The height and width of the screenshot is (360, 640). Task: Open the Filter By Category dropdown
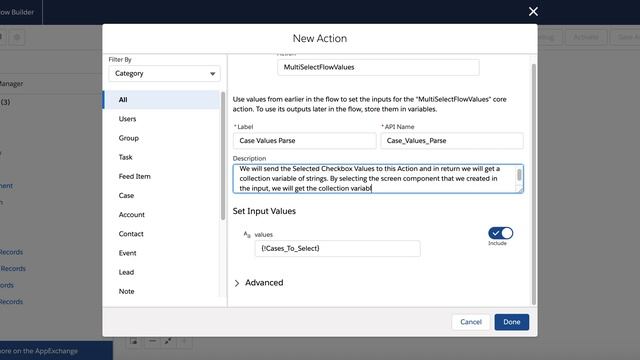pyautogui.click(x=164, y=73)
